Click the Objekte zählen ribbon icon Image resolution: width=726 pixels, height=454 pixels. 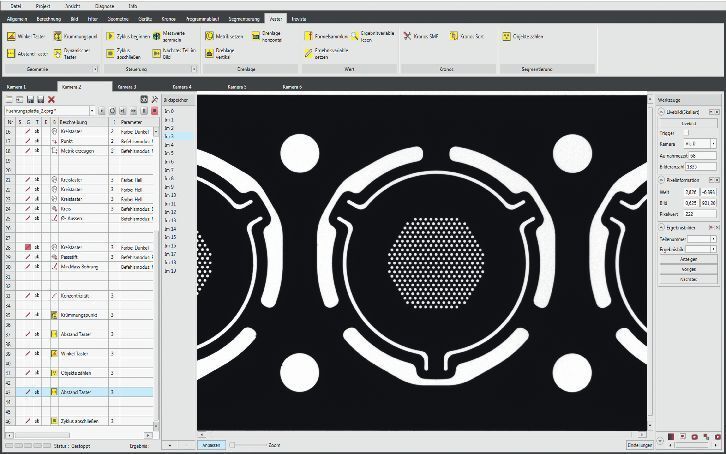[x=507, y=36]
